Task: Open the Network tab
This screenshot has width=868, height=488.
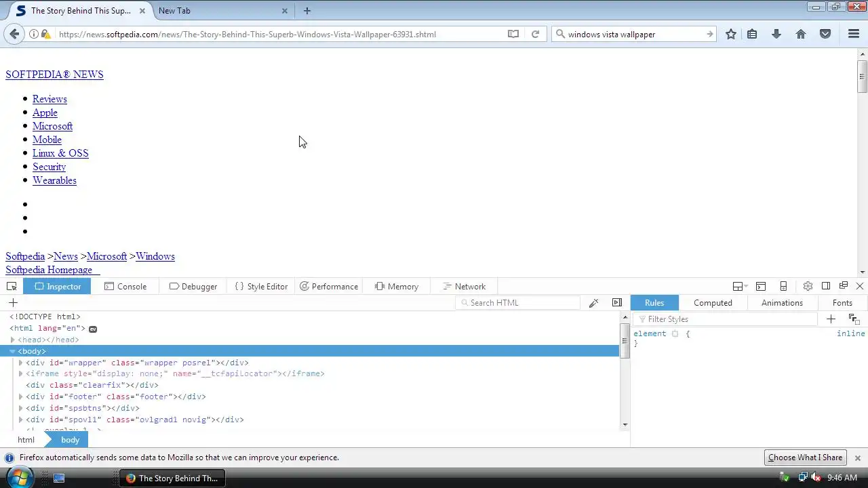Action: coord(464,286)
